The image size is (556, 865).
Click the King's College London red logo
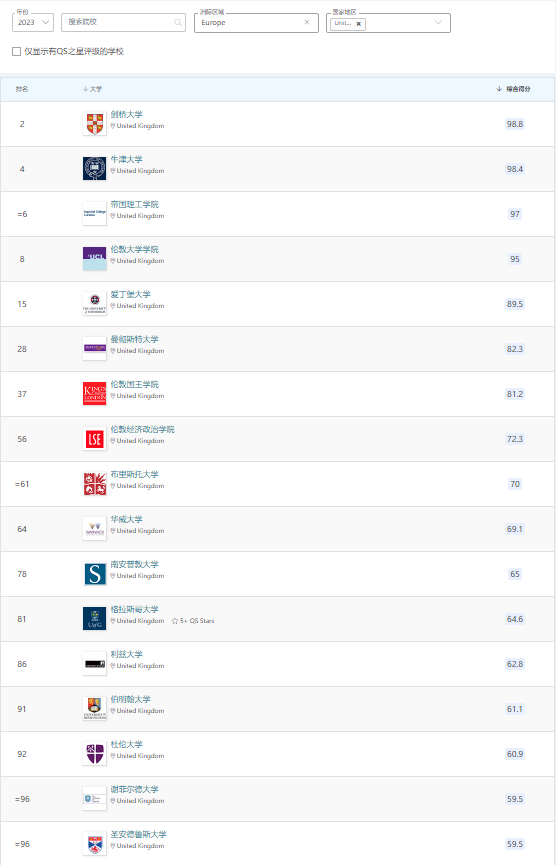click(x=94, y=394)
